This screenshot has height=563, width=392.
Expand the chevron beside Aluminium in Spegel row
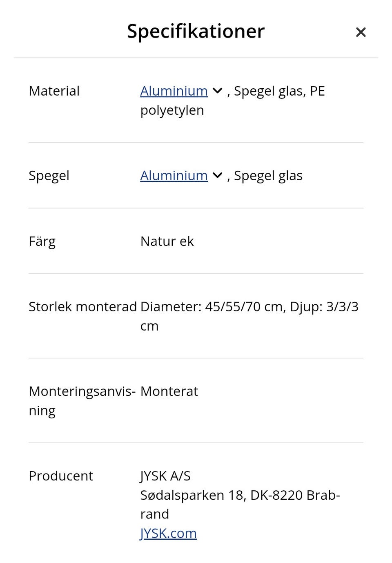[218, 175]
